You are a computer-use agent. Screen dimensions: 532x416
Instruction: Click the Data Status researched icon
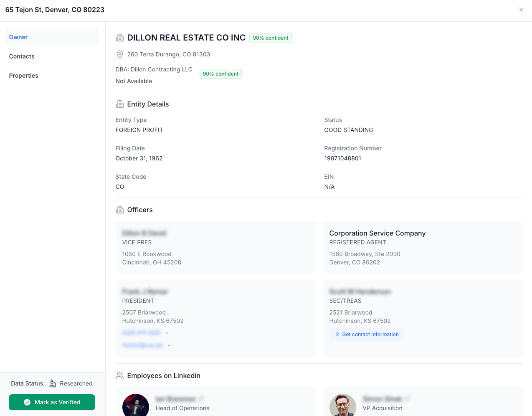(x=53, y=383)
